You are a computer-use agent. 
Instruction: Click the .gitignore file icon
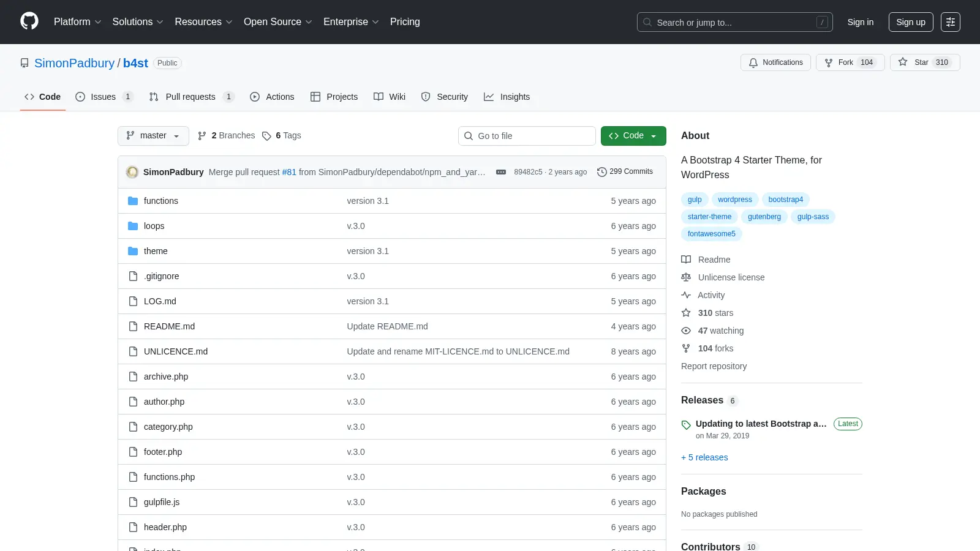tap(133, 276)
